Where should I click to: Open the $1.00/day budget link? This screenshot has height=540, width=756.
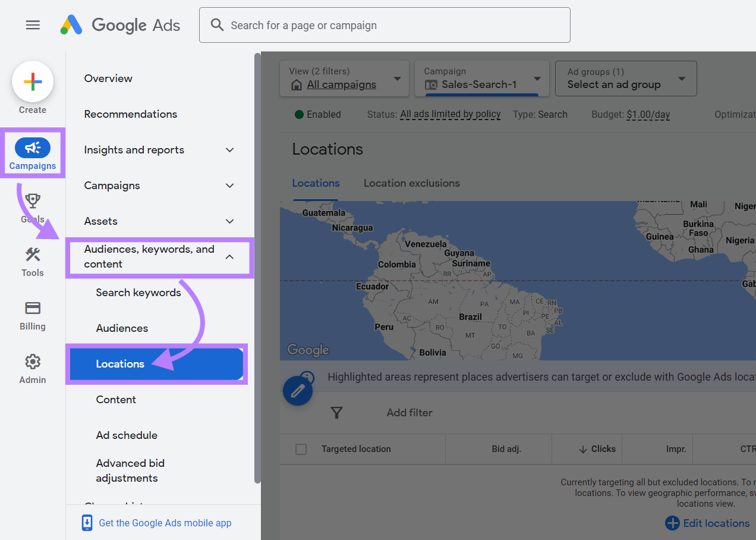pos(648,114)
